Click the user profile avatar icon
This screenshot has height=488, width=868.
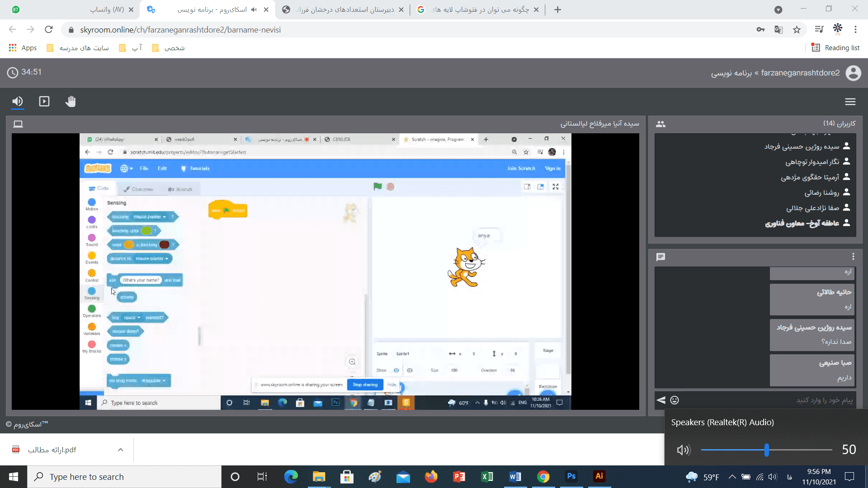(854, 73)
